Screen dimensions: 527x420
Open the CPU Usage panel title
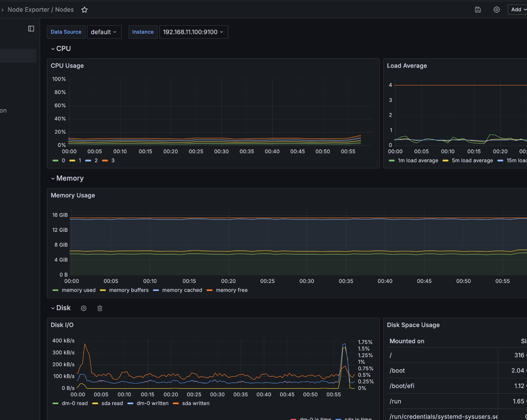click(67, 66)
